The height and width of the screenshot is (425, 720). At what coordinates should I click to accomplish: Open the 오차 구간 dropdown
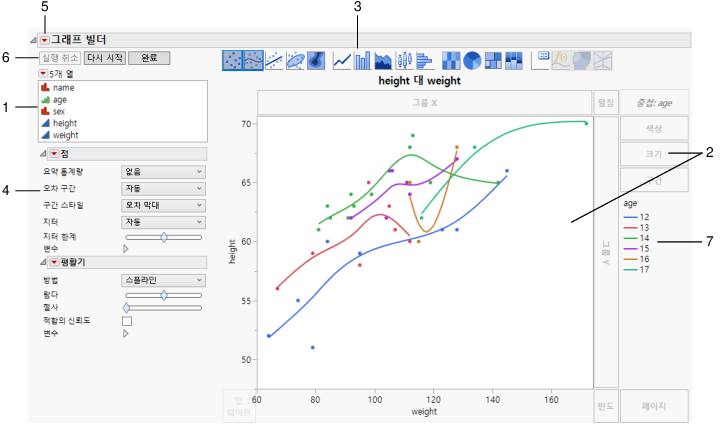coord(163,189)
